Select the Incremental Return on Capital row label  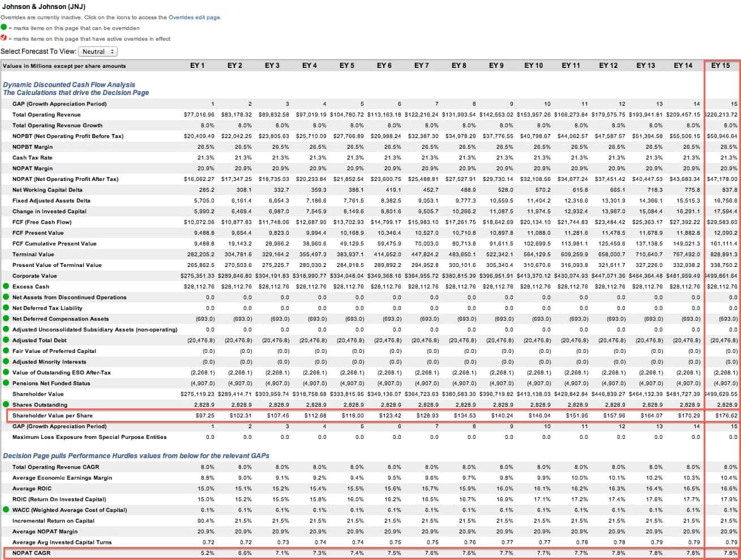pyautogui.click(x=53, y=521)
